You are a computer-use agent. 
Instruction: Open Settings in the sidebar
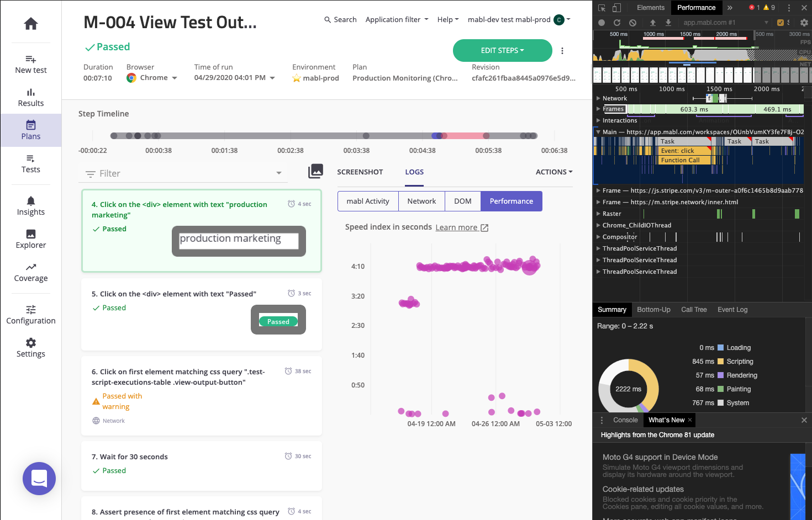pyautogui.click(x=31, y=348)
